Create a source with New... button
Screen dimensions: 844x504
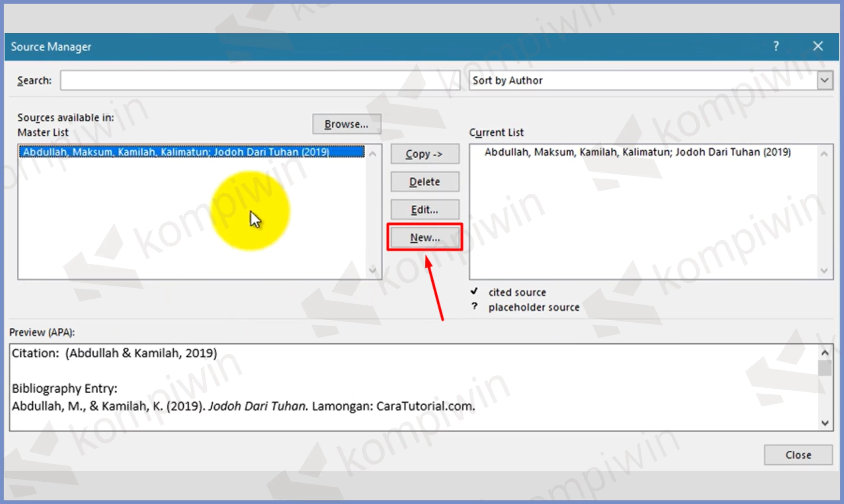tap(425, 238)
